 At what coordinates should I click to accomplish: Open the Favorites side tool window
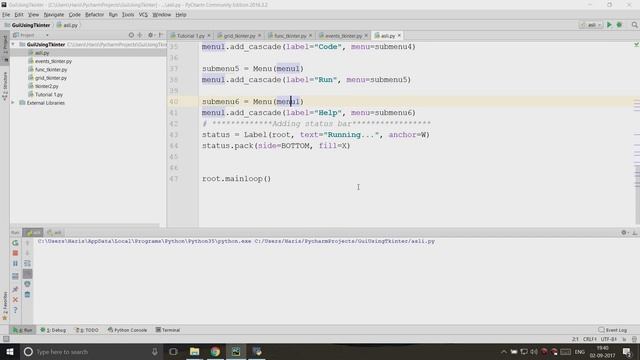coord(5,306)
